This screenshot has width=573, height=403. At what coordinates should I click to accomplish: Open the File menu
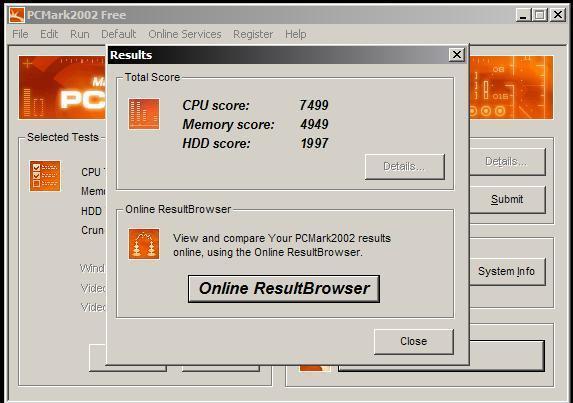20,34
